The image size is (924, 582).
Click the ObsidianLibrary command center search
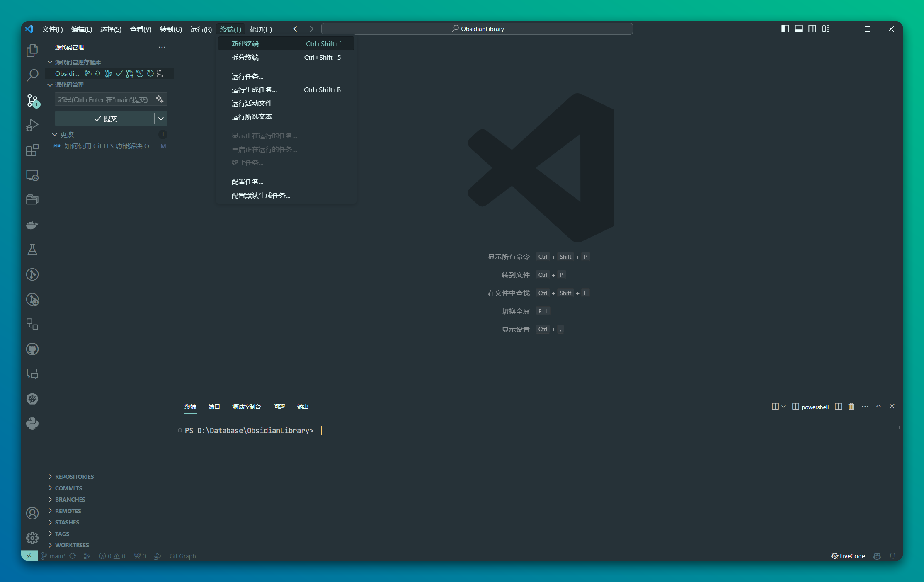pyautogui.click(x=477, y=29)
